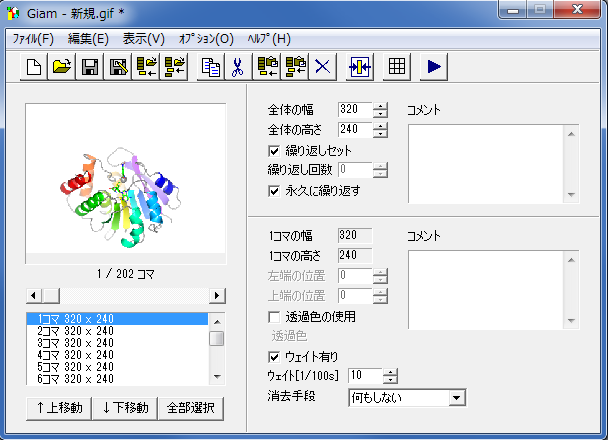608x440 pixels.
Task: Click the ↓下移動 button
Action: [x=125, y=408]
